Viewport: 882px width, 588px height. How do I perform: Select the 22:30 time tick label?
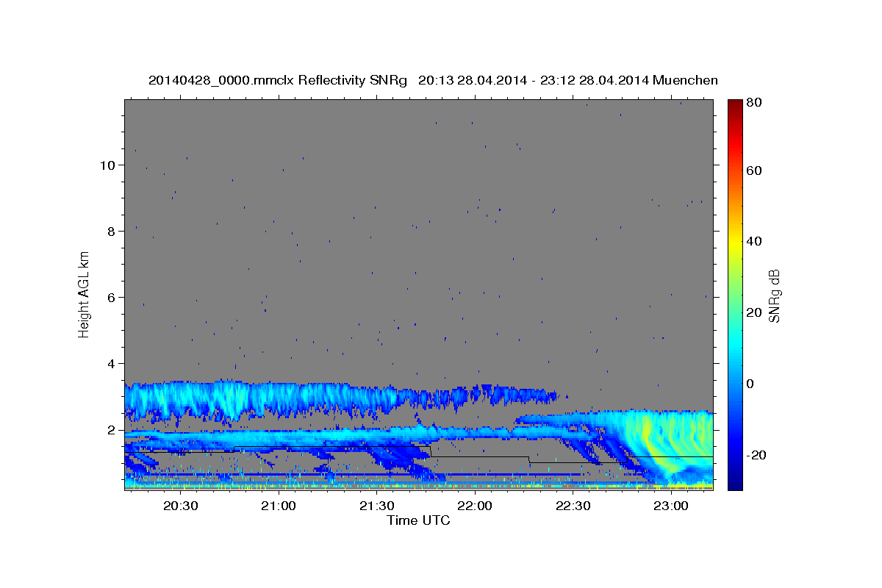click(573, 506)
